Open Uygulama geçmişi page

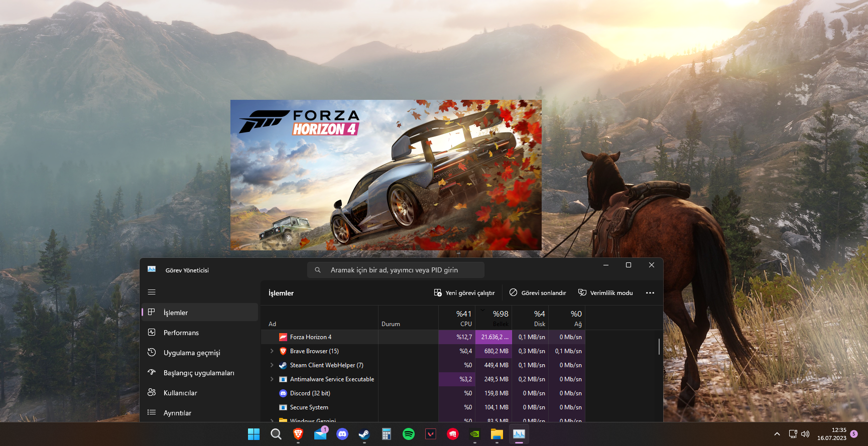click(x=200, y=353)
